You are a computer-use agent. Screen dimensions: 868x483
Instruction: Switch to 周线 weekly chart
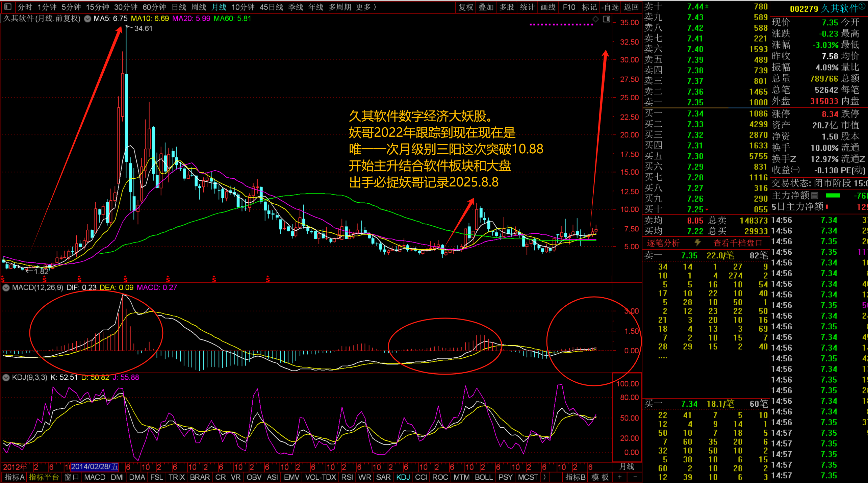(199, 7)
